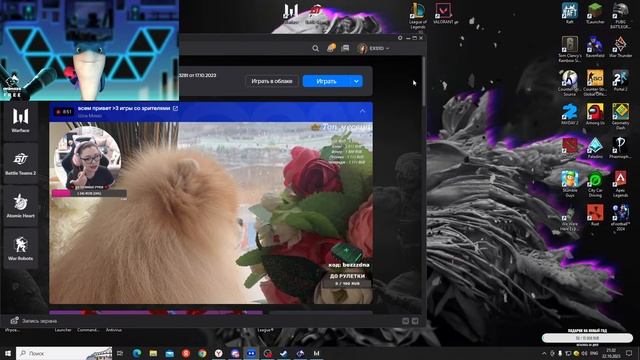Collapse the stream panel with chevron
This screenshot has height=360, width=640.
click(x=362, y=111)
